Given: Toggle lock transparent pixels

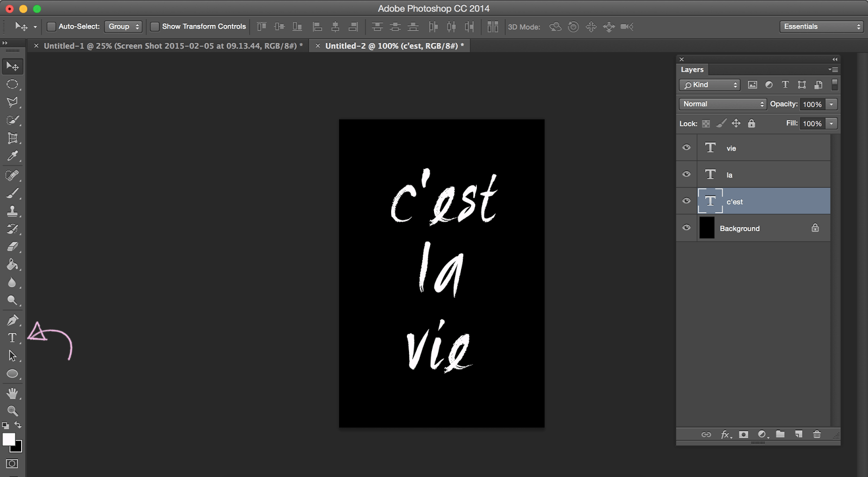Looking at the screenshot, I should pyautogui.click(x=706, y=124).
